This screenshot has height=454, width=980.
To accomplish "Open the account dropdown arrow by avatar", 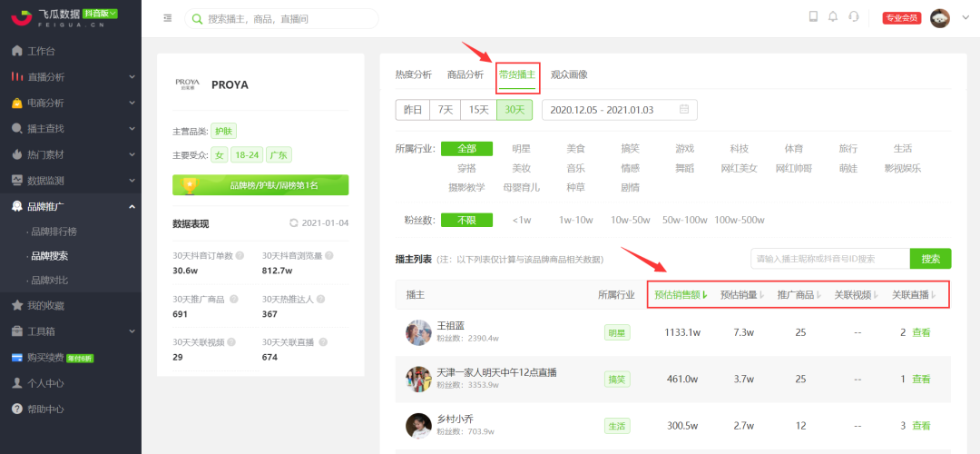I will (x=965, y=18).
